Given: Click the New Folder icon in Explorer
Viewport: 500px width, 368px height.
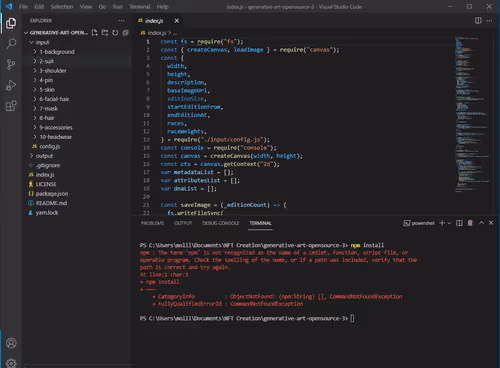Looking at the screenshot, I should tap(105, 33).
